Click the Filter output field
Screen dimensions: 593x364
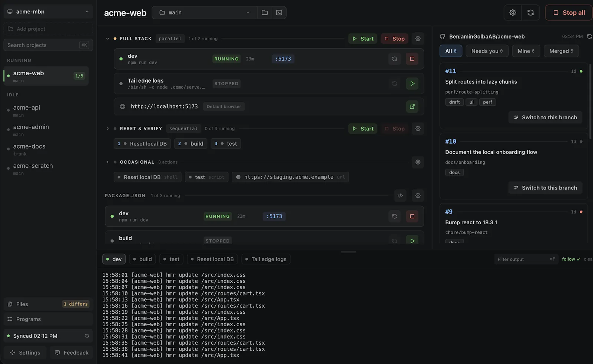click(x=526, y=259)
